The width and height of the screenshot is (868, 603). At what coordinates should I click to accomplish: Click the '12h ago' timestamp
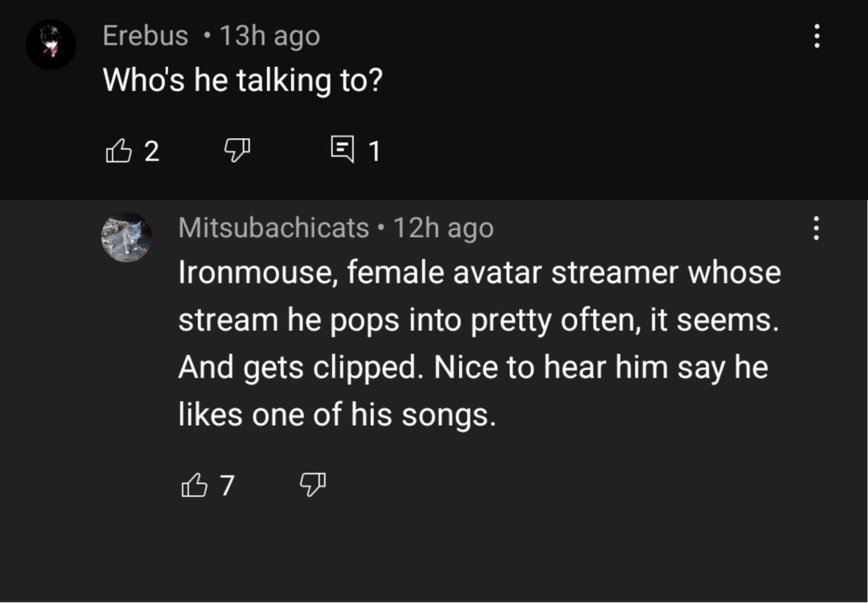(443, 228)
